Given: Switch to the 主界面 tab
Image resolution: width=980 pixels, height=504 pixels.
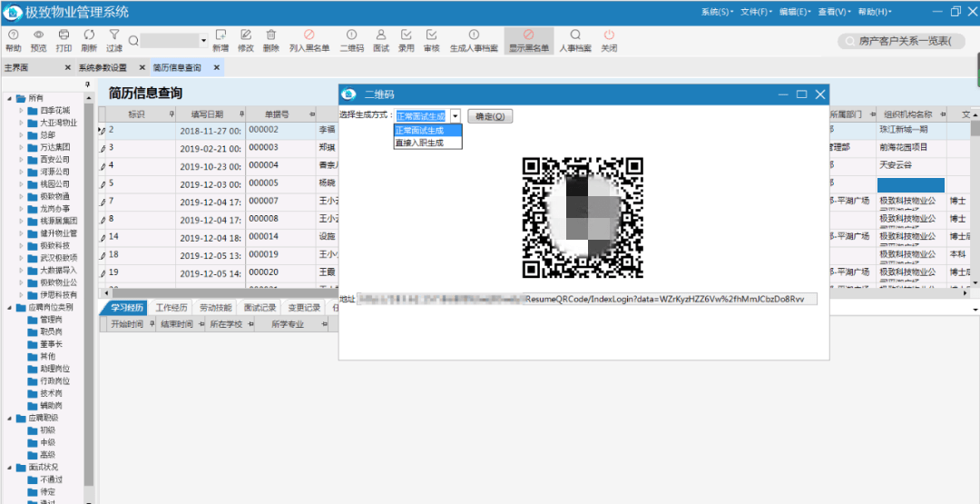Looking at the screenshot, I should point(16,67).
